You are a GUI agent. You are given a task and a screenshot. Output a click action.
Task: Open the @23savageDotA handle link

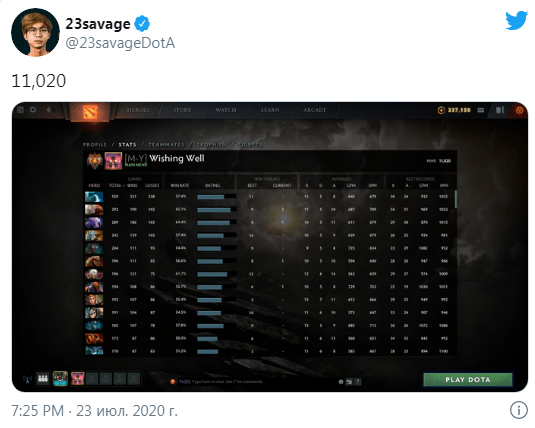point(120,43)
